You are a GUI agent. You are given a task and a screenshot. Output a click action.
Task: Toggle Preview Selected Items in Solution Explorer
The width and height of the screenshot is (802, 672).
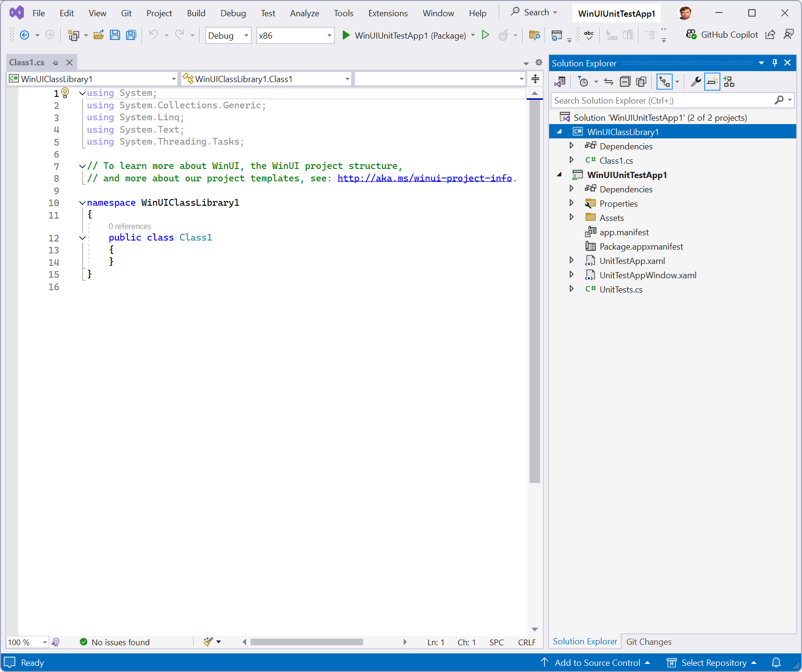point(711,81)
